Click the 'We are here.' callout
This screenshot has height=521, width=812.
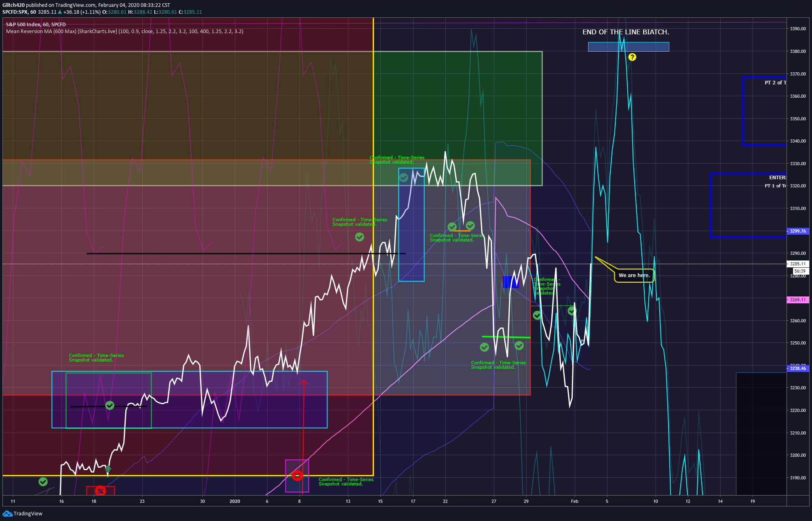point(634,275)
